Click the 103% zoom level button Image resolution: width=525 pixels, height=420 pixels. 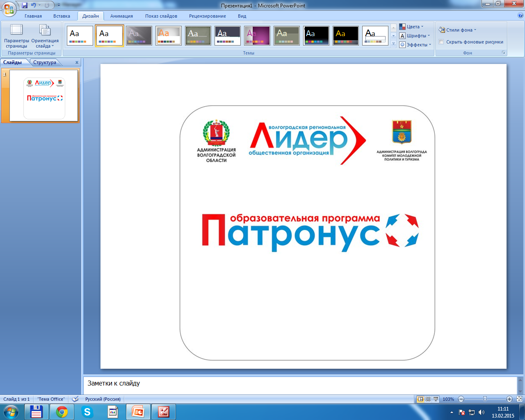[x=448, y=399]
